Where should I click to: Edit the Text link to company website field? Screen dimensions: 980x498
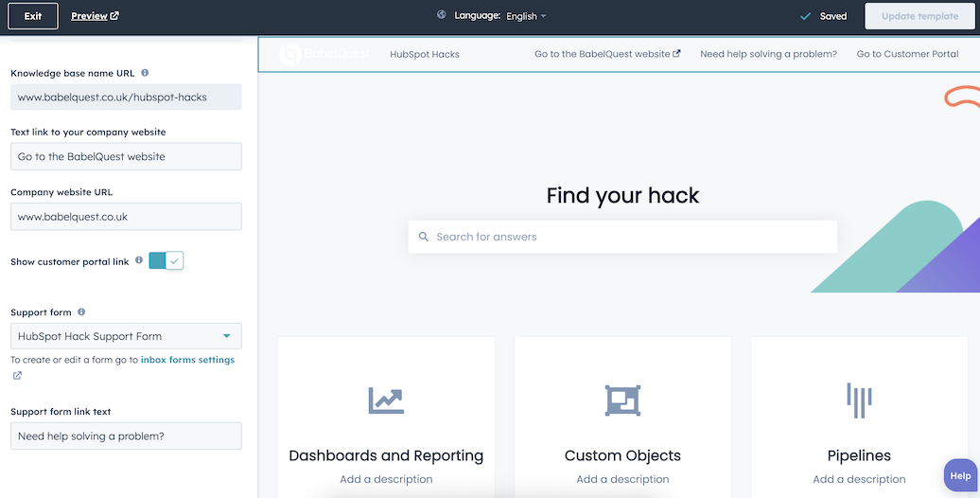pyautogui.click(x=126, y=156)
